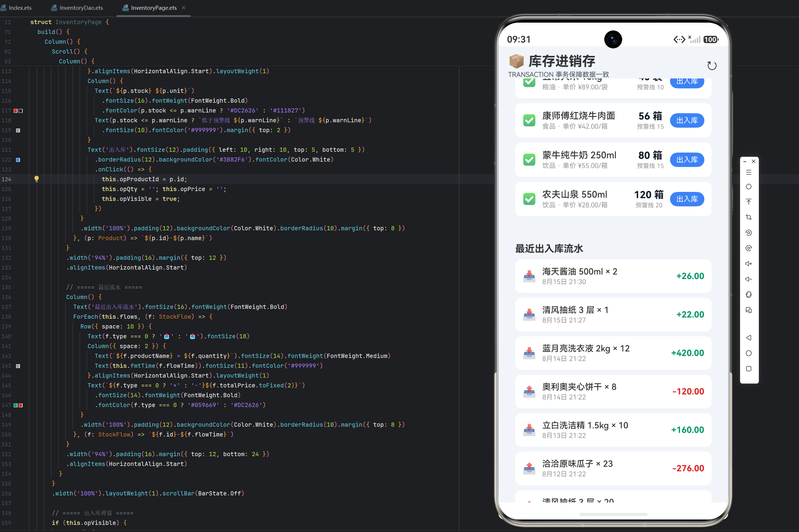Tap the 清风抽纸 3 层 × 1 flow record
Viewport: 799px width, 532px height.
pos(613,314)
